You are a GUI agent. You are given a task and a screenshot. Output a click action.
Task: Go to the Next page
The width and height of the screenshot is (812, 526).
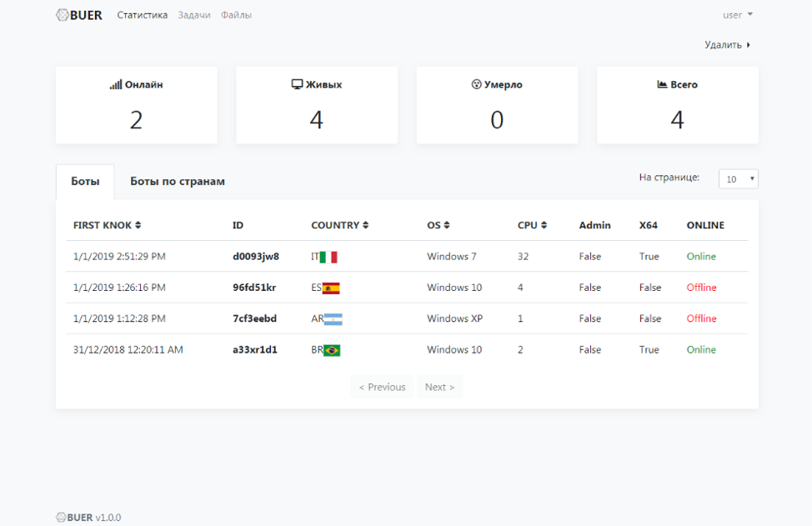[x=439, y=387]
